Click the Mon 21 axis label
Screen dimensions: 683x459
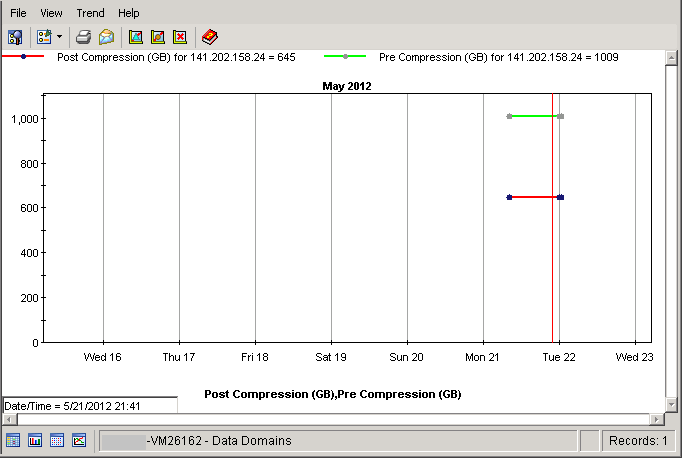(x=482, y=357)
